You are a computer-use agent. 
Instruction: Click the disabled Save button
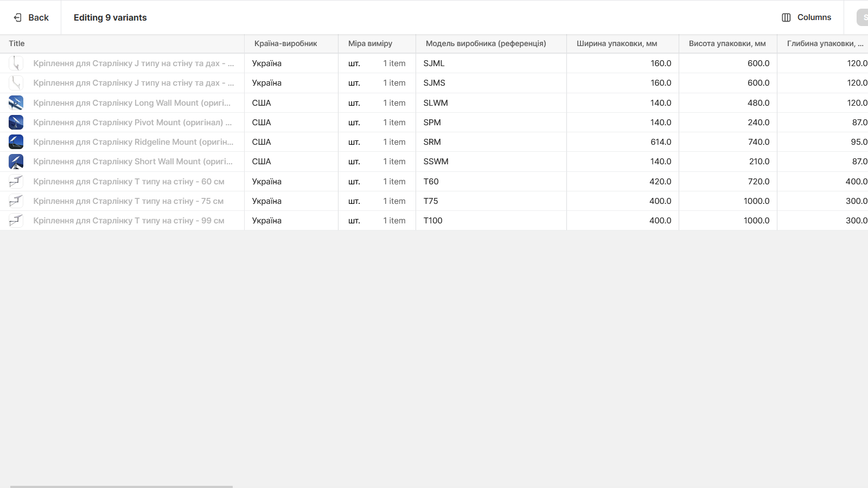coord(865,17)
